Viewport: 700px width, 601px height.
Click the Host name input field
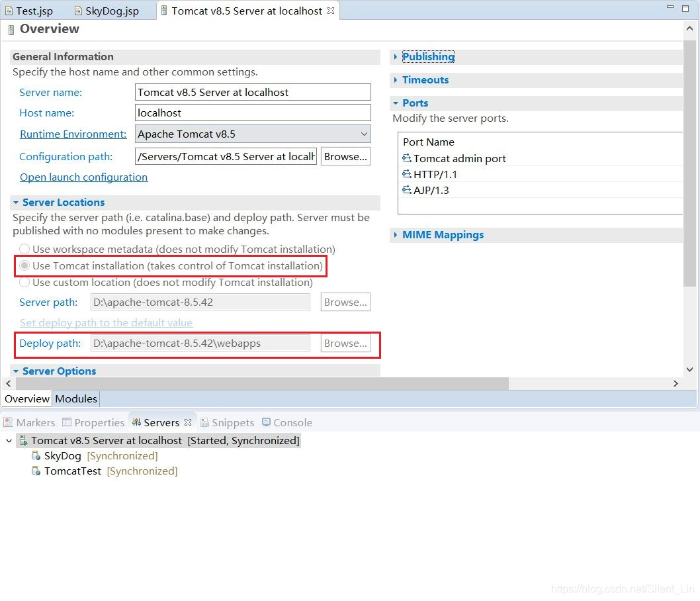(253, 113)
